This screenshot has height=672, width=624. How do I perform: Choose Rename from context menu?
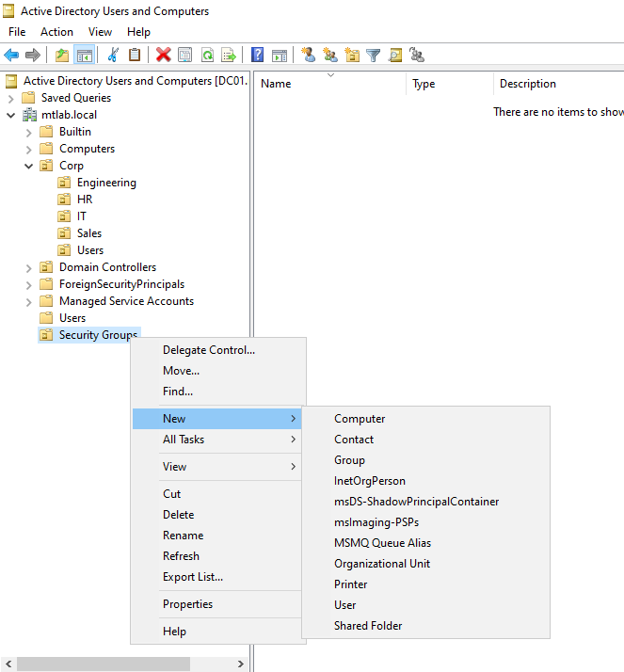(x=217, y=536)
